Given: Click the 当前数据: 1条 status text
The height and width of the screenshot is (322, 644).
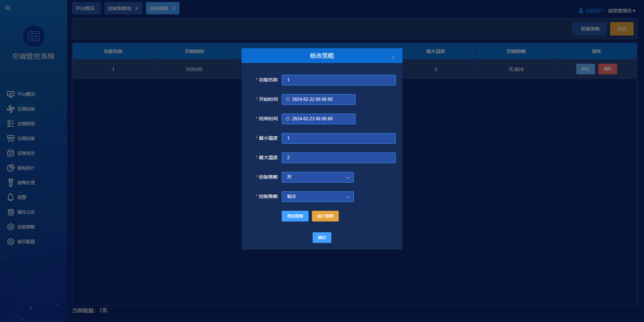Looking at the screenshot, I should pos(90,311).
